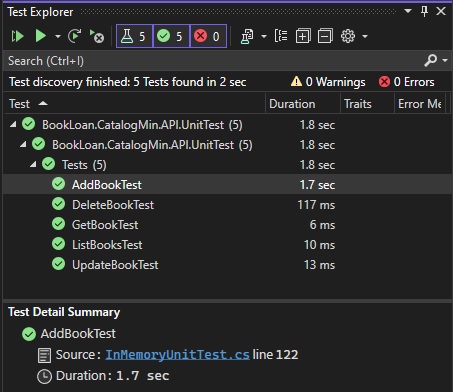
Task: Click the 6 ms duration value
Action: tap(322, 225)
